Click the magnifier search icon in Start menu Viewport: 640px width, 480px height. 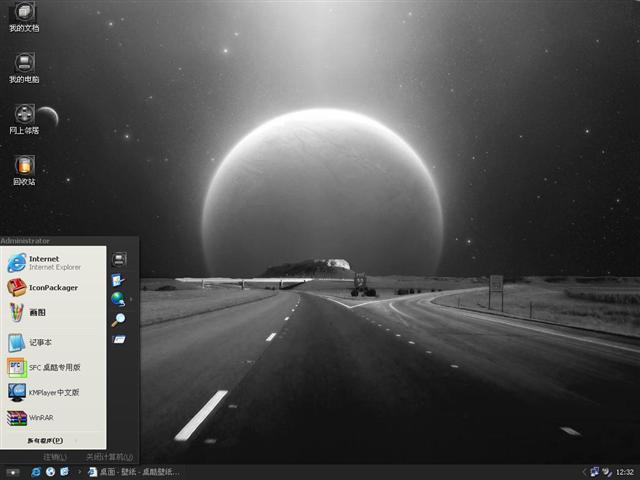[x=118, y=320]
